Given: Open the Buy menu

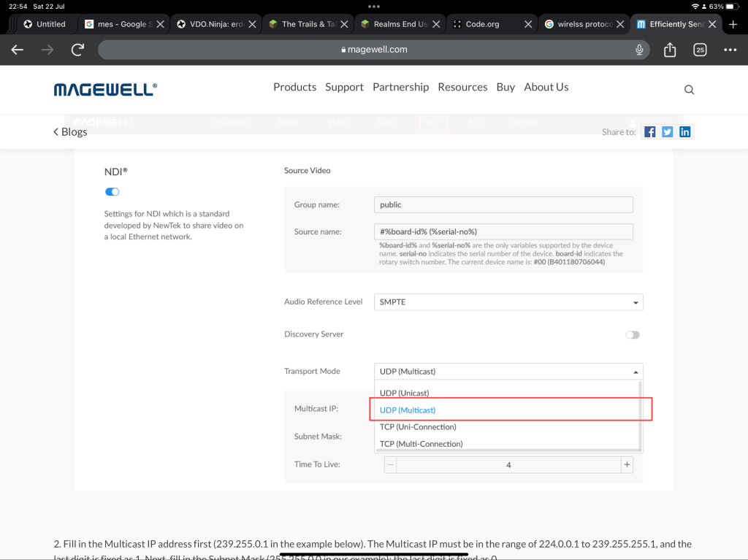Looking at the screenshot, I should click(505, 88).
